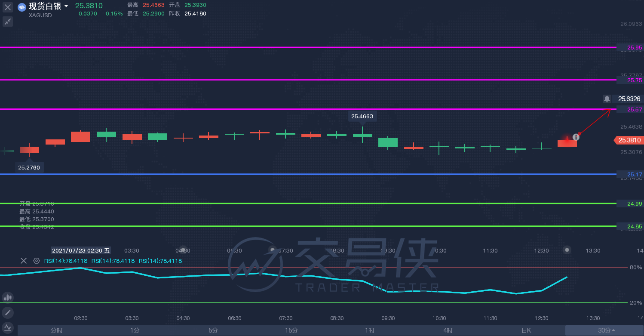This screenshot has width=644, height=336.
Task: Click the candlestick chart type icon
Action: 8,297
